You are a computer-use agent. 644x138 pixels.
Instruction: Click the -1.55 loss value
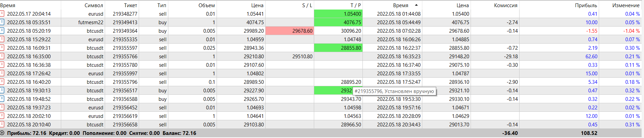(592, 31)
